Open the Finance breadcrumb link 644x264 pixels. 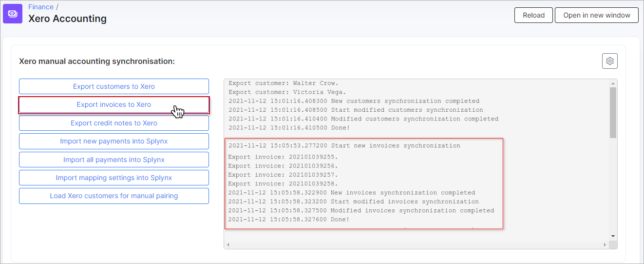tap(41, 7)
